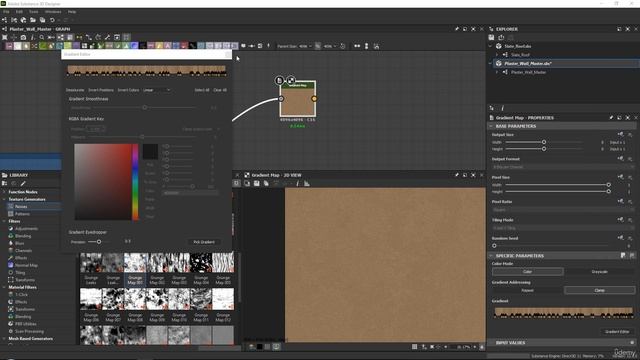The height and width of the screenshot is (360, 640).
Task: Click the Undo icon in the main toolbar
Action: [x=52, y=20]
